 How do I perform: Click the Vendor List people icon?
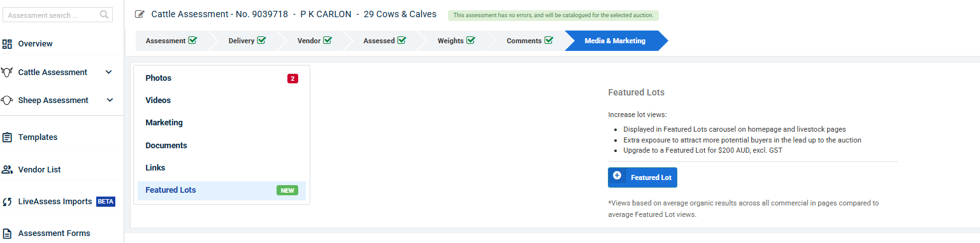[x=8, y=170]
